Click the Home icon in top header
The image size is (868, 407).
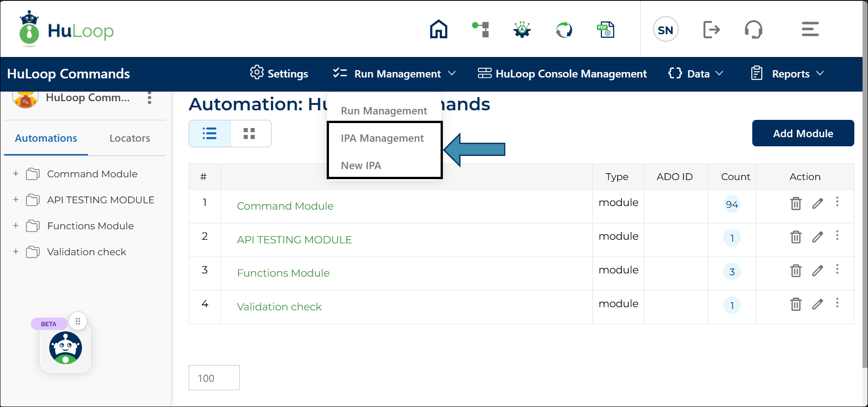438,30
